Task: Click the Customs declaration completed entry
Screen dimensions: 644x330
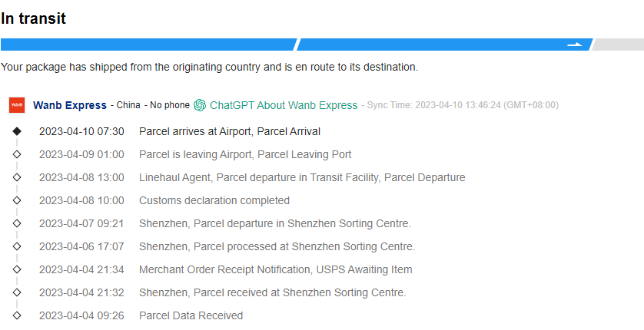Action: point(214,200)
